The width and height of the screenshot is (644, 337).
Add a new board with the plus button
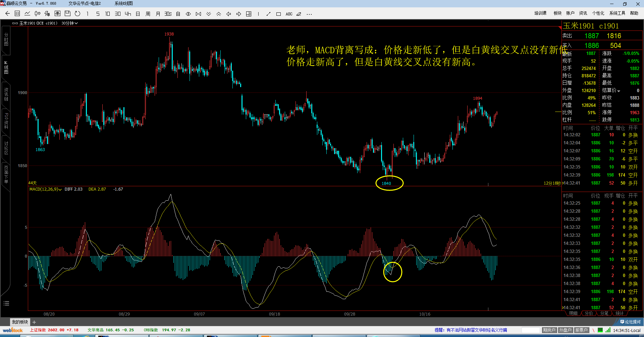click(x=34, y=322)
